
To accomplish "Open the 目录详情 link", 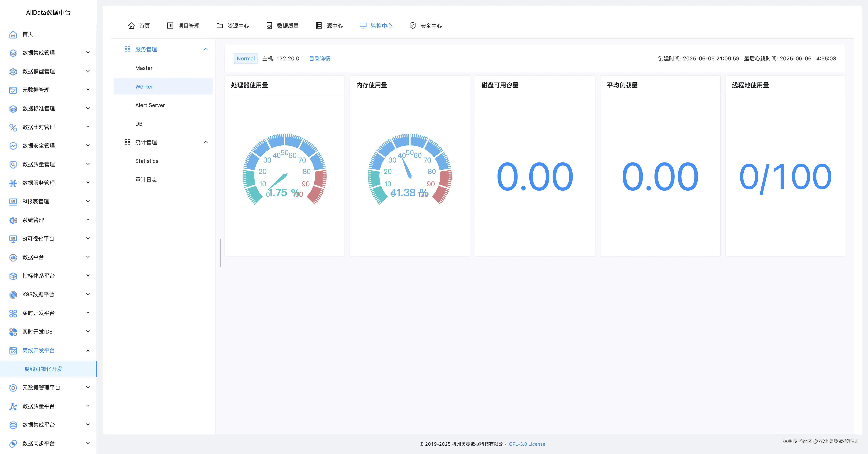I will click(x=319, y=59).
